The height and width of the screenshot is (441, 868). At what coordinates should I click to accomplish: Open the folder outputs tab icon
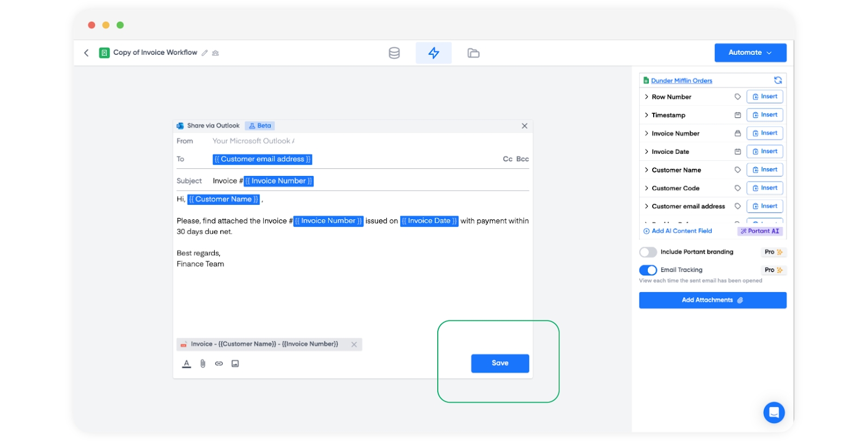point(473,53)
